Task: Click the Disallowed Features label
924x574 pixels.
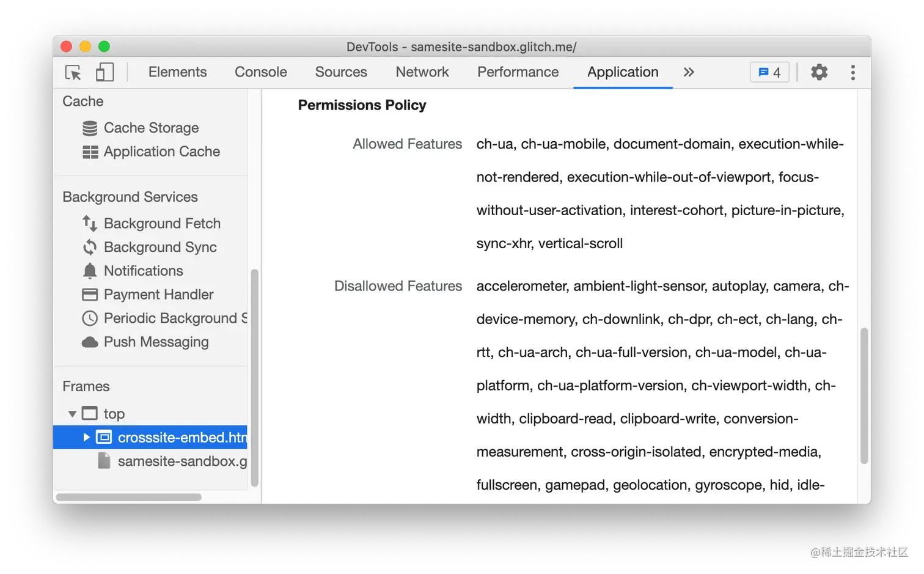Action: pyautogui.click(x=398, y=286)
